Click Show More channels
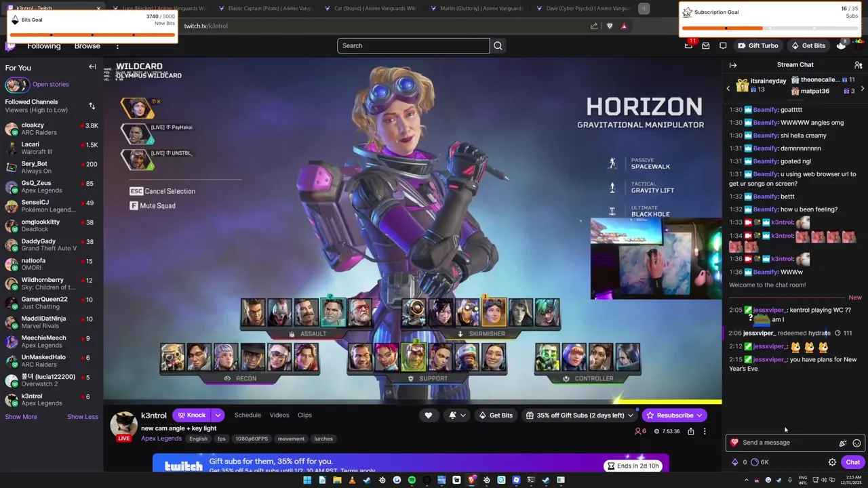 [x=21, y=416]
